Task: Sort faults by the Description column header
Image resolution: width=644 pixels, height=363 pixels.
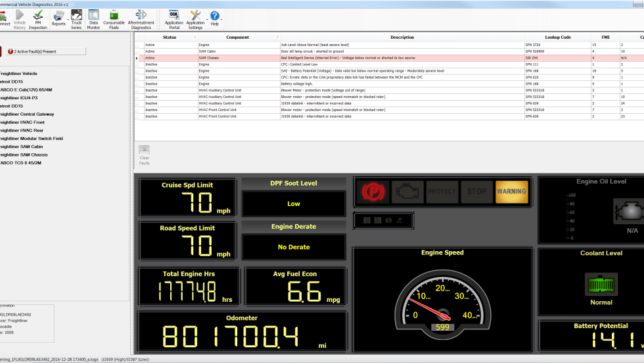Action: coord(402,37)
